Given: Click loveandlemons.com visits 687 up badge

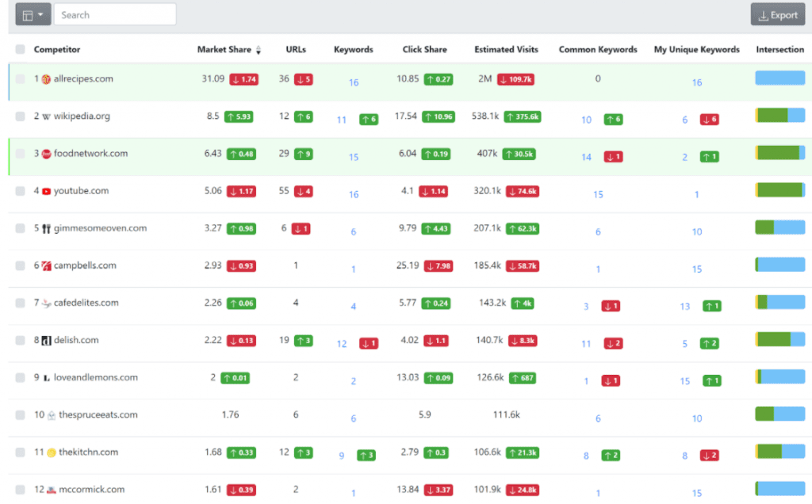Looking at the screenshot, I should click(x=523, y=378).
